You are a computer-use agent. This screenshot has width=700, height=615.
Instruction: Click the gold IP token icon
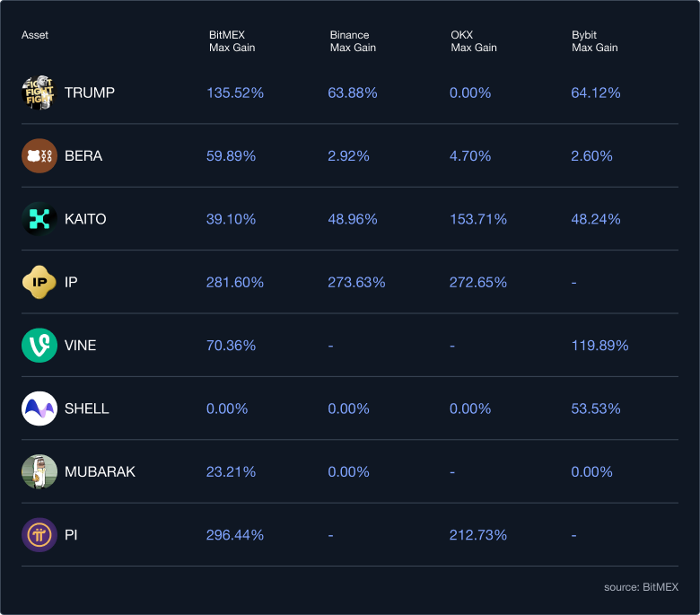(x=39, y=282)
